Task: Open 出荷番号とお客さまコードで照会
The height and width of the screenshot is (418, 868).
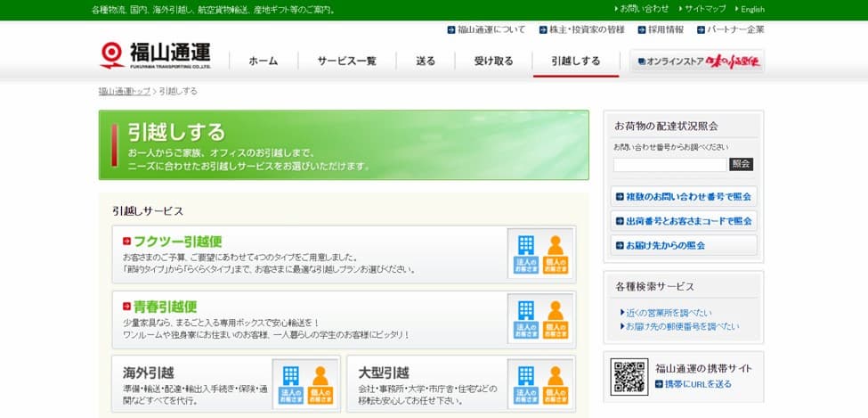Action: (684, 221)
